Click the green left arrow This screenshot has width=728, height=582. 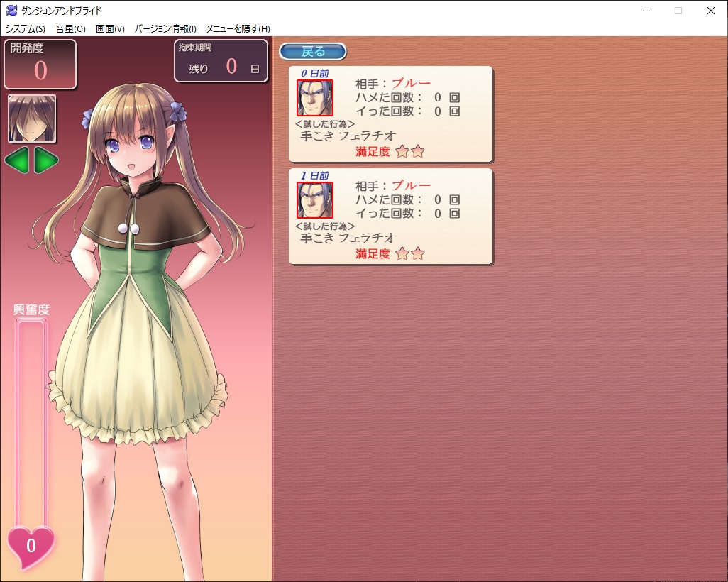tap(17, 160)
